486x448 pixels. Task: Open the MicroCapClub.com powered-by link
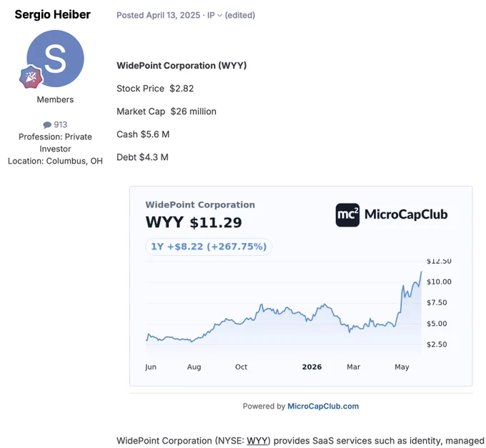[x=323, y=406]
